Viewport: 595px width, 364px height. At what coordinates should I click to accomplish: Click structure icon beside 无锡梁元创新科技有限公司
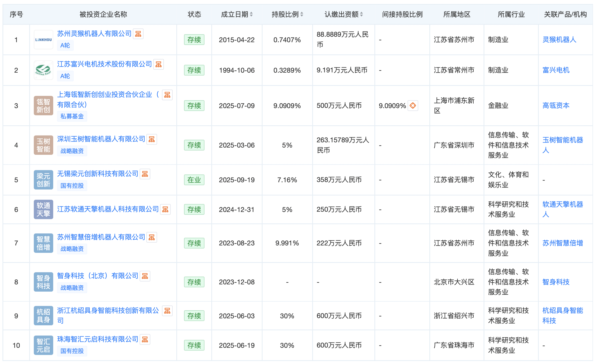click(145, 174)
